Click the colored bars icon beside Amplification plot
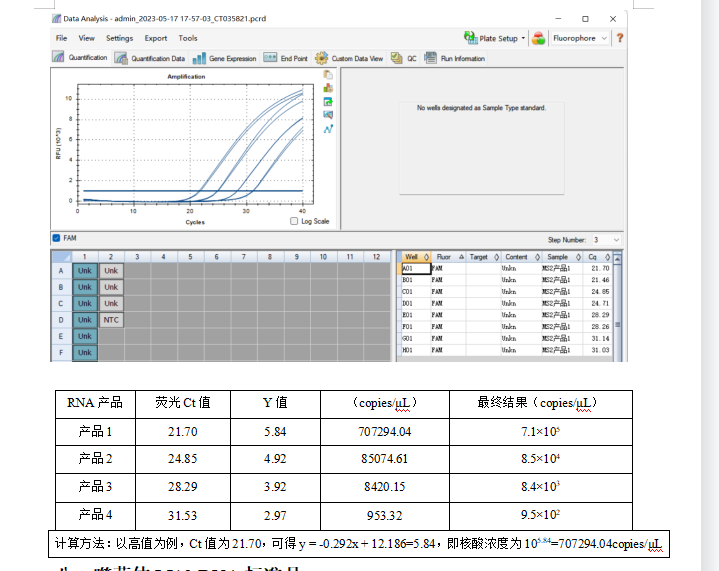 click(328, 88)
